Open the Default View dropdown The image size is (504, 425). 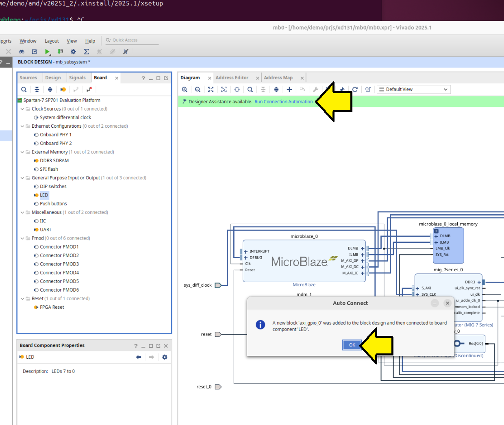click(413, 89)
